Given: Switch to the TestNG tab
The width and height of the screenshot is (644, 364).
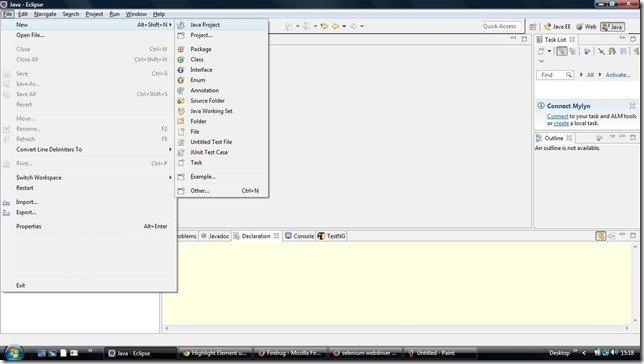Looking at the screenshot, I should pyautogui.click(x=332, y=236).
